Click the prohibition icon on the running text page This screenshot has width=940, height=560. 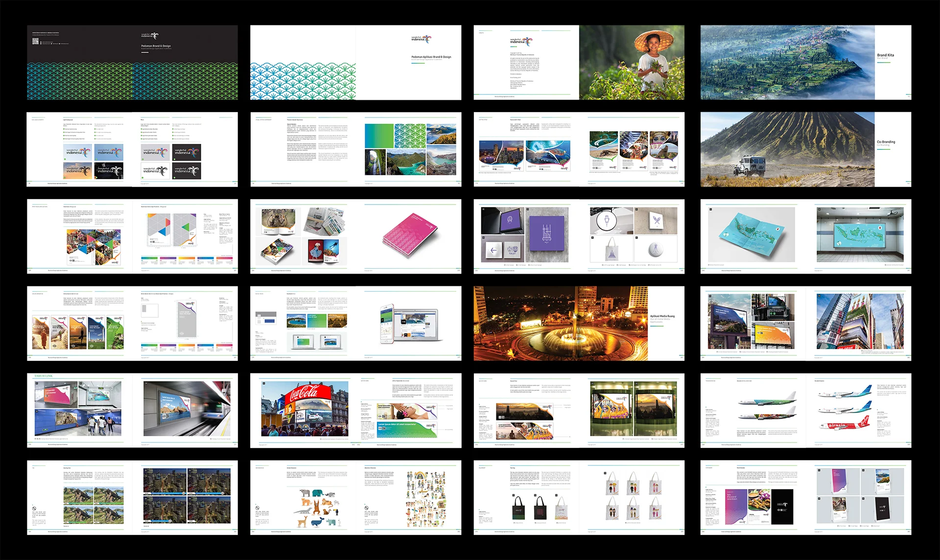click(34, 509)
